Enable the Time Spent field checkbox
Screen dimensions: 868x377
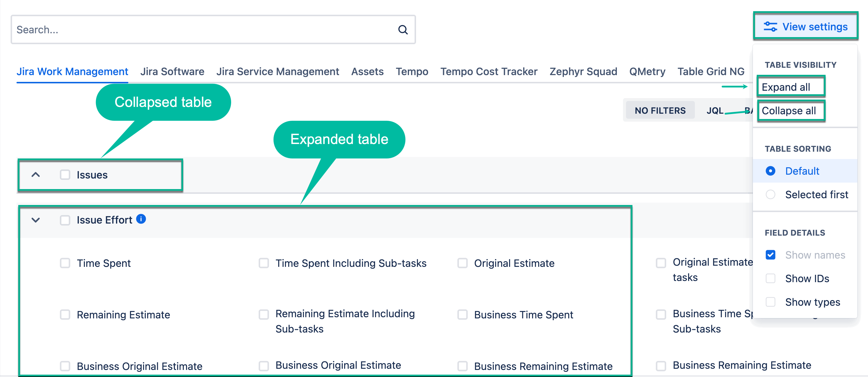65,263
